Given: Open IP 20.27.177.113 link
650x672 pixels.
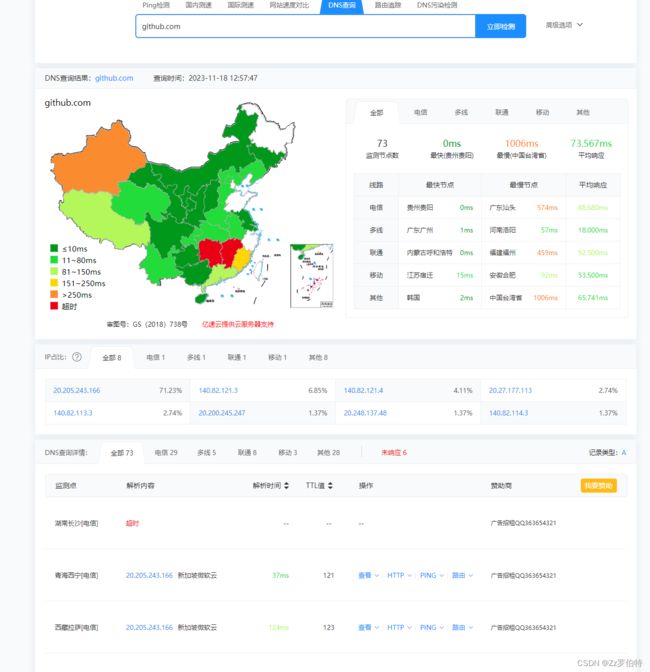Looking at the screenshot, I should tap(510, 390).
